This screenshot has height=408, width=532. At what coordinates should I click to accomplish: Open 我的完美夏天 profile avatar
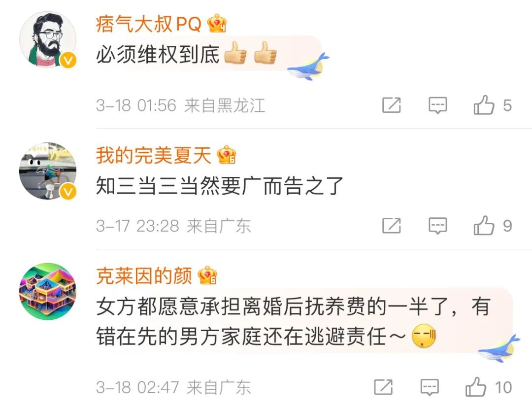pos(47,170)
